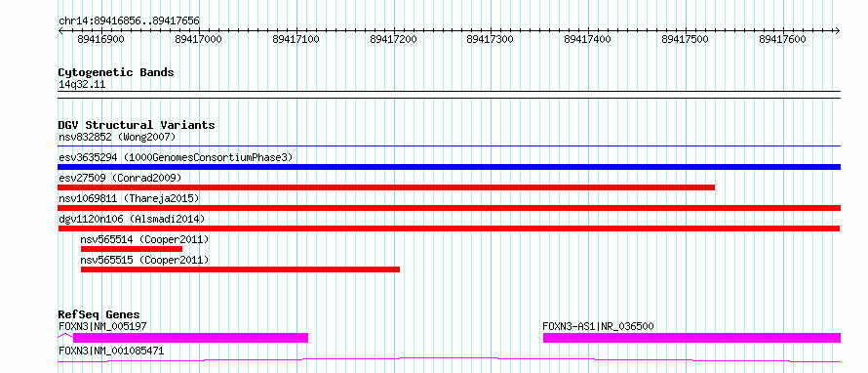The width and height of the screenshot is (868, 373).
Task: Open variant esv27509 (Conrad2009) label
Action: (120, 178)
